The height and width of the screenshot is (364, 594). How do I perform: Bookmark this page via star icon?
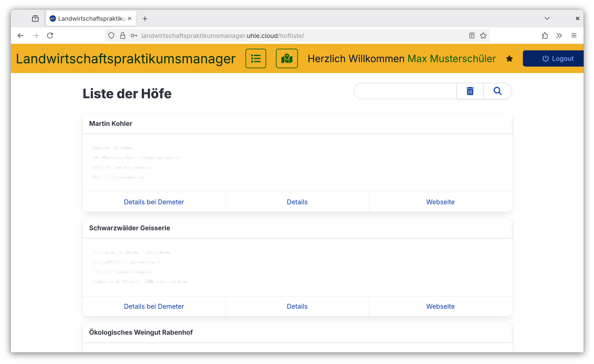(x=483, y=35)
